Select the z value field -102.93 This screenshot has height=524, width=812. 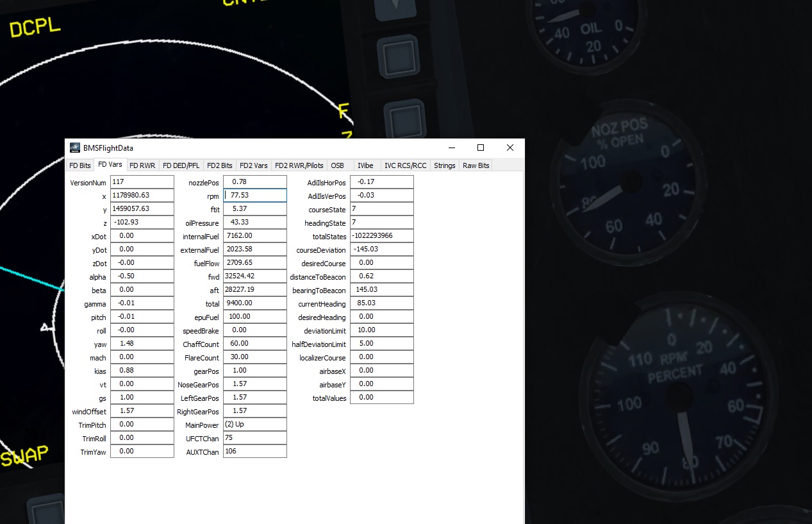pos(142,223)
